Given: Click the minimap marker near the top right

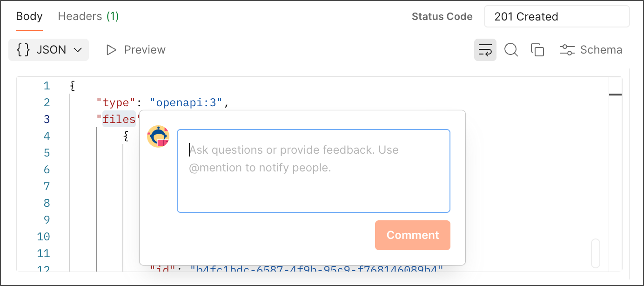Looking at the screenshot, I should tap(615, 95).
